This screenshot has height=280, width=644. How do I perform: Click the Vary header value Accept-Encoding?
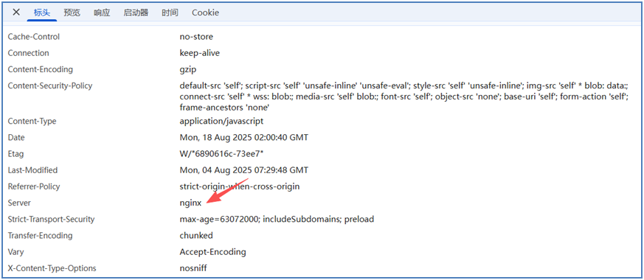(212, 252)
